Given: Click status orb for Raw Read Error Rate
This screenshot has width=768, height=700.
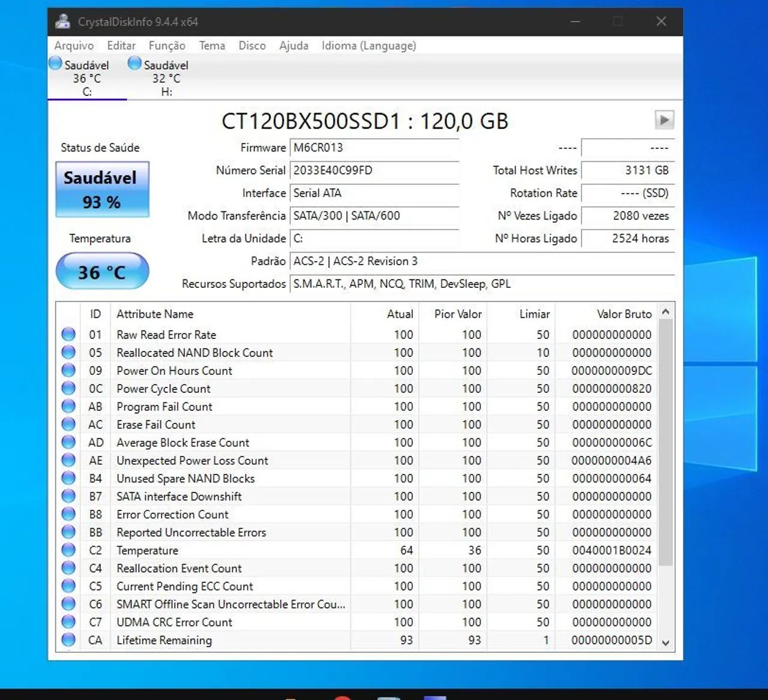Looking at the screenshot, I should coord(68,334).
